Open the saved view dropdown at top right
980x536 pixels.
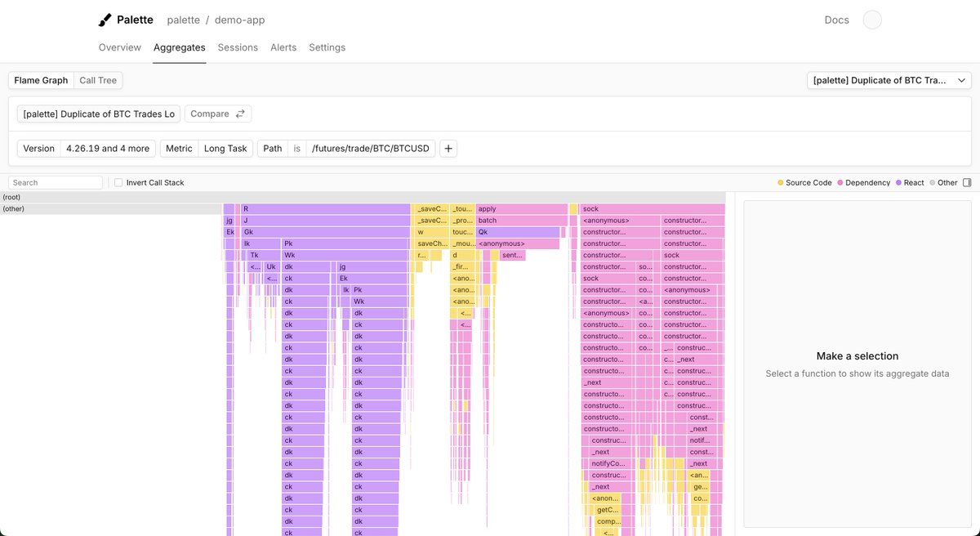(x=889, y=80)
